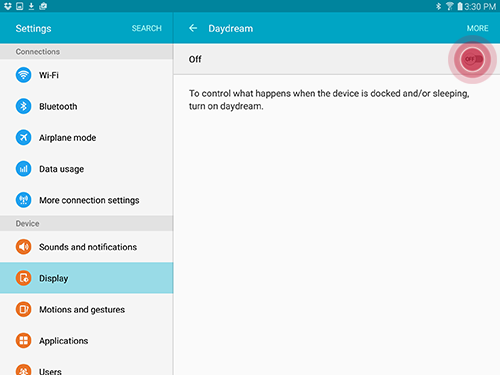Click the Applications icon
The width and height of the screenshot is (500, 375).
coord(23,341)
